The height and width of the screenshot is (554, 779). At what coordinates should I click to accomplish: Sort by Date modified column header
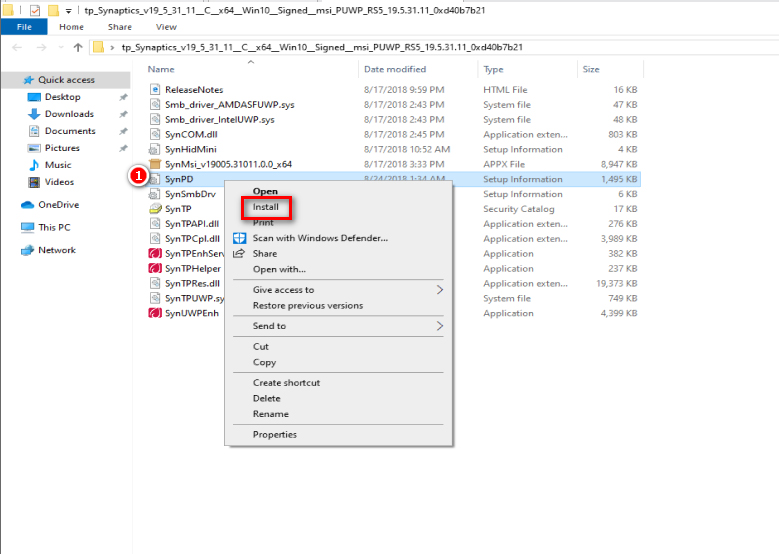click(395, 69)
